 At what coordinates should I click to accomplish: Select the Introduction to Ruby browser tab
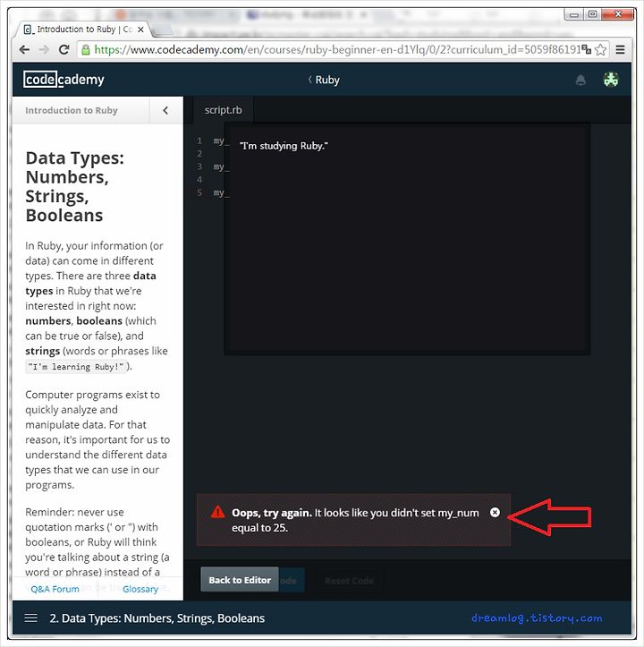[x=82, y=30]
